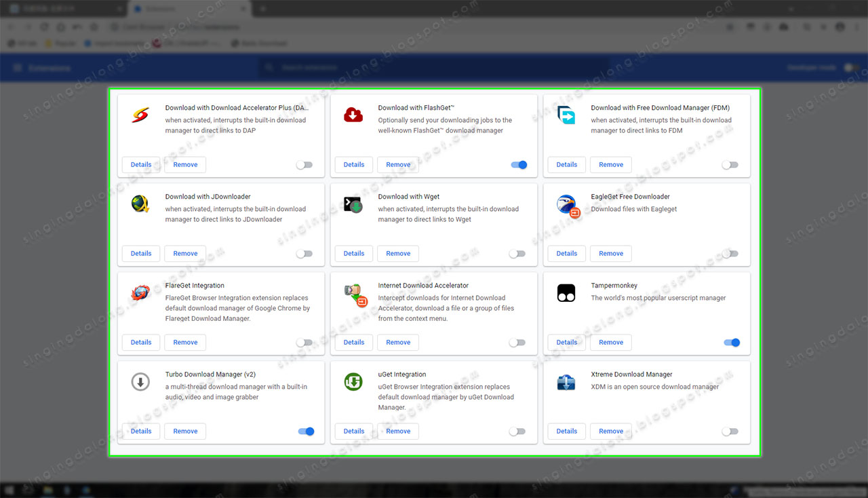This screenshot has width=868, height=498.
Task: Click the Xtreme Download Manager title text
Action: (632, 375)
